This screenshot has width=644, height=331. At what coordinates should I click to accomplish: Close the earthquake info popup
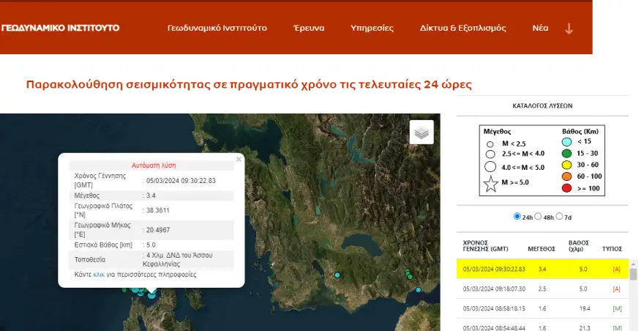coord(239,158)
